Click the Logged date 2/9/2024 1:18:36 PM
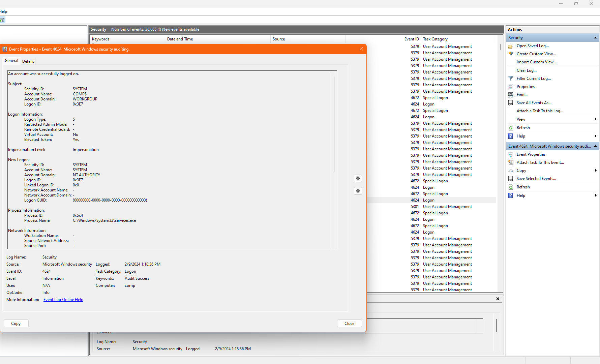 (x=143, y=264)
